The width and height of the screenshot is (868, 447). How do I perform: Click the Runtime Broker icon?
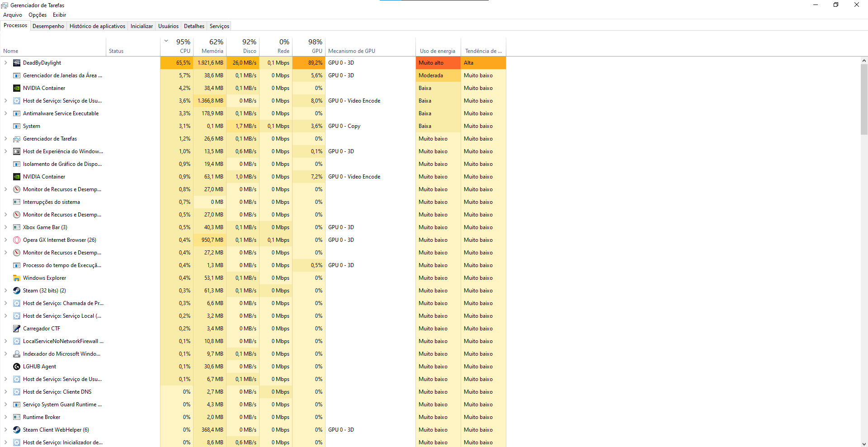pos(17,417)
